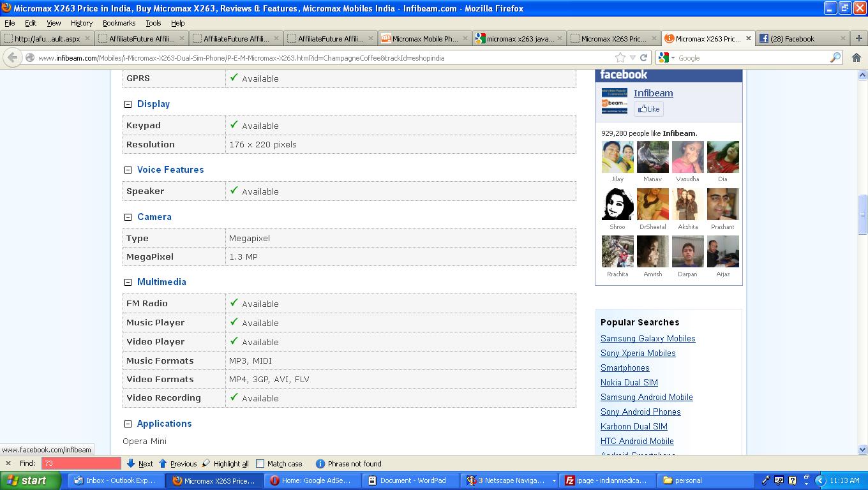This screenshot has height=490, width=868.
Task: Click the Facebook Like thumbs-up button
Action: (x=648, y=109)
